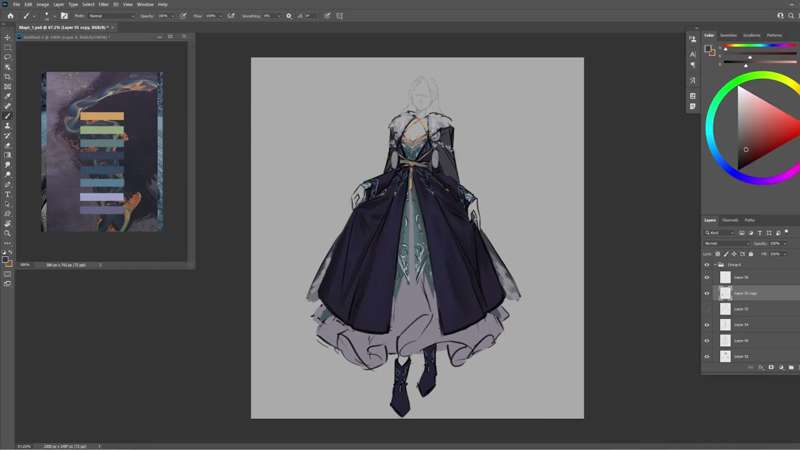Select the History Brush tool
Image resolution: width=800 pixels, height=450 pixels.
pyautogui.click(x=7, y=136)
